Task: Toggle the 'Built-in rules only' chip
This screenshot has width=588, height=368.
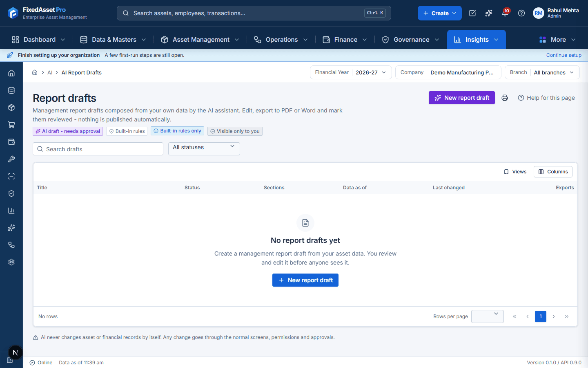Action: [177, 131]
